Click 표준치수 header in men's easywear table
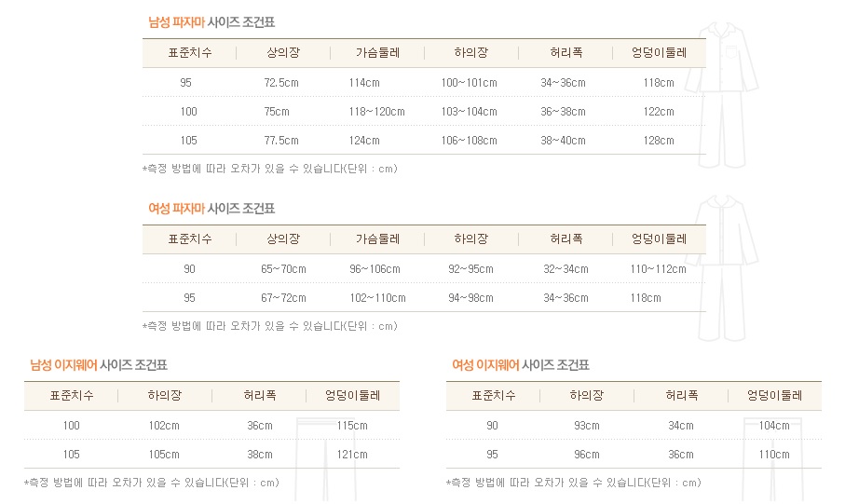This screenshot has width=845, height=504. coord(72,396)
